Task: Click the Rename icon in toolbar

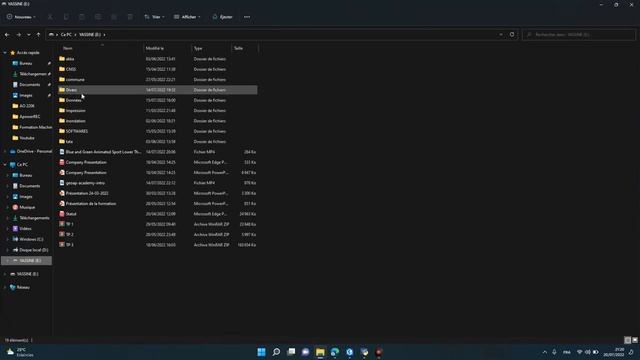Action: [x=98, y=17]
